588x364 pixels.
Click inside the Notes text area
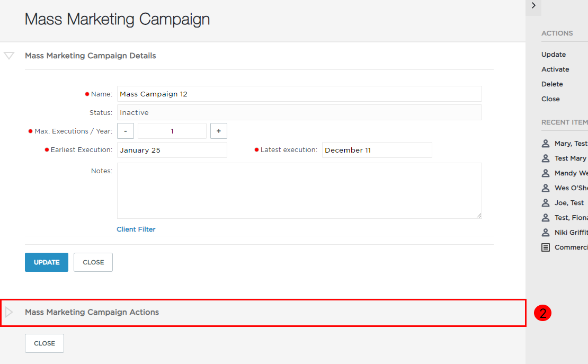click(299, 191)
